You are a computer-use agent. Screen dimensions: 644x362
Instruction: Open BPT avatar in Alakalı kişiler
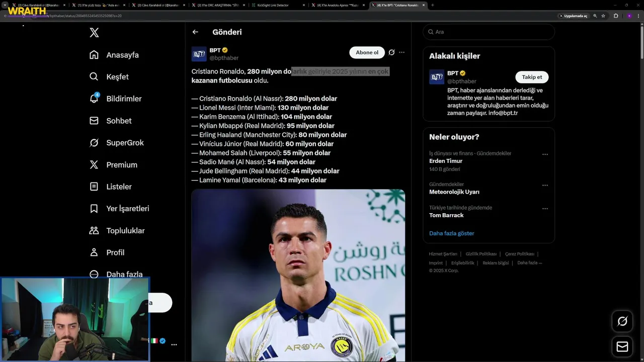click(437, 77)
